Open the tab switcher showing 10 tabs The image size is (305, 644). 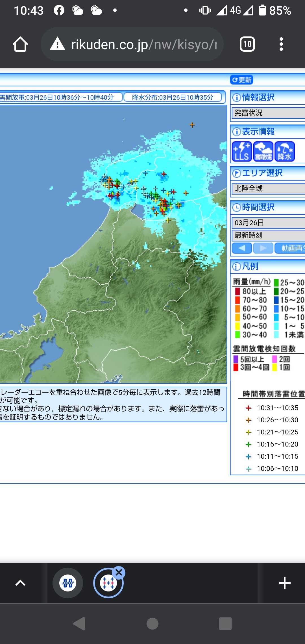(x=247, y=44)
